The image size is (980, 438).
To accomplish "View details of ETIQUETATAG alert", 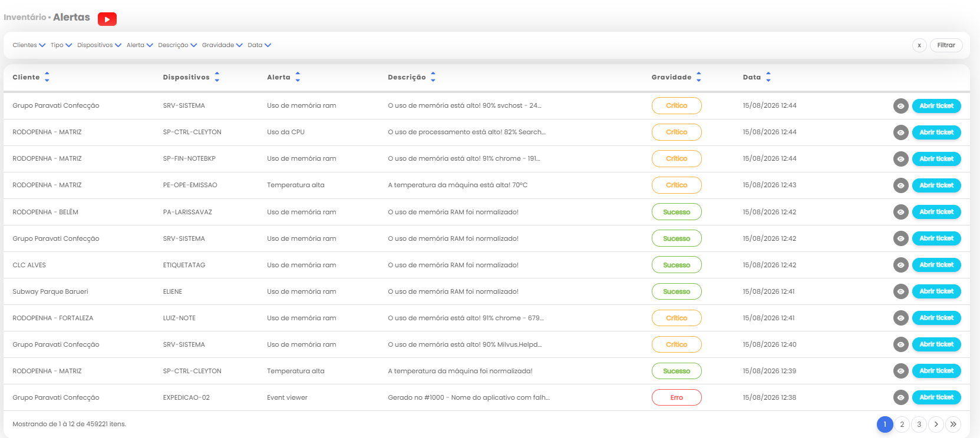I will [x=900, y=265].
